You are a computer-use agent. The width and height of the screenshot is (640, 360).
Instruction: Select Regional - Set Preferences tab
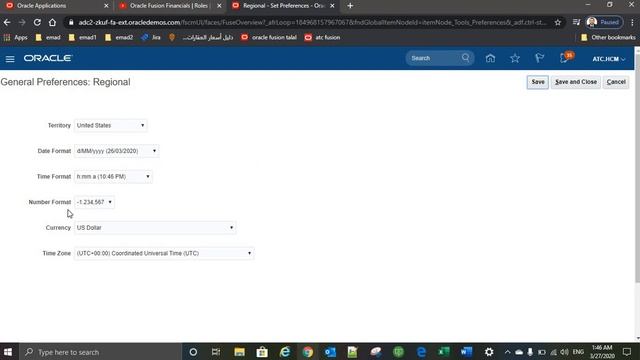point(282,6)
